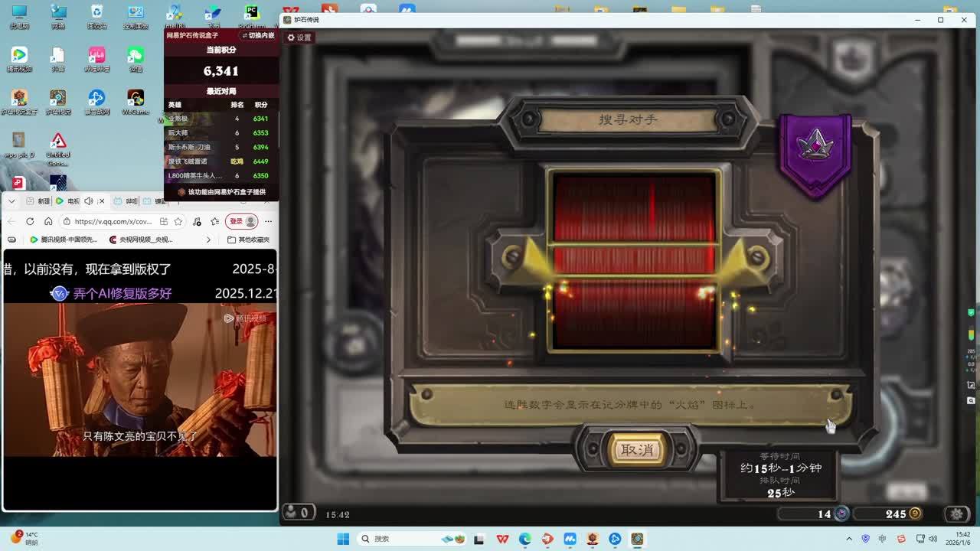980x551 pixels.
Task: Expand the bookmarks bar overflow chevron
Action: [x=208, y=240]
